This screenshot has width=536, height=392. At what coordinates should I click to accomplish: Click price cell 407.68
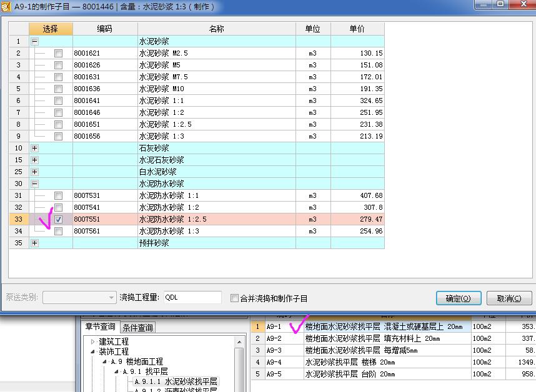coord(357,195)
